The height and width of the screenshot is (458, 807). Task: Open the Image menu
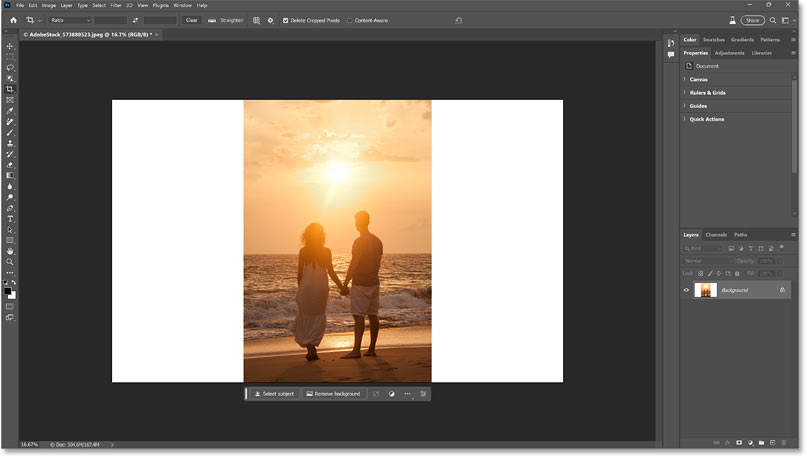pyautogui.click(x=48, y=5)
